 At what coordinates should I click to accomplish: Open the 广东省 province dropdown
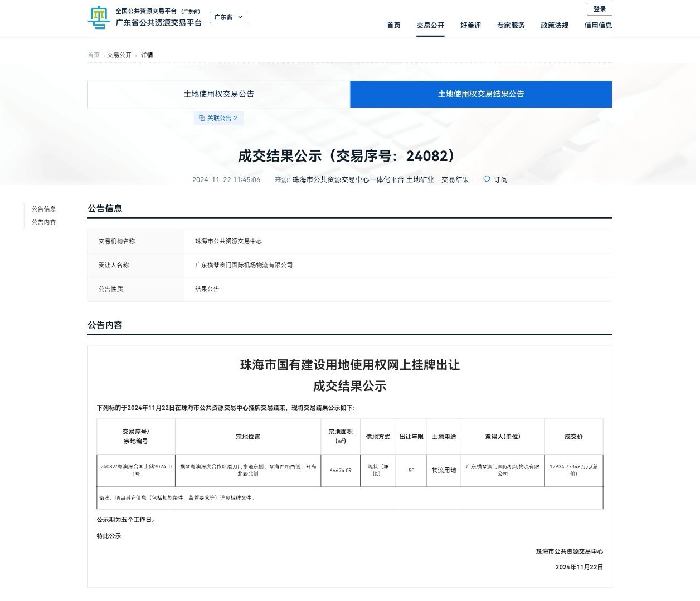pos(229,17)
